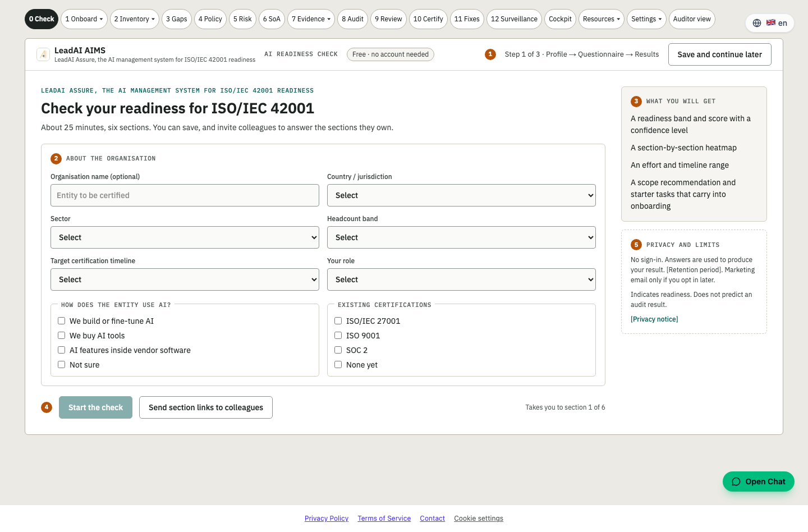This screenshot has height=532, width=808.
Task: Open the Sector dropdown
Action: pos(185,237)
